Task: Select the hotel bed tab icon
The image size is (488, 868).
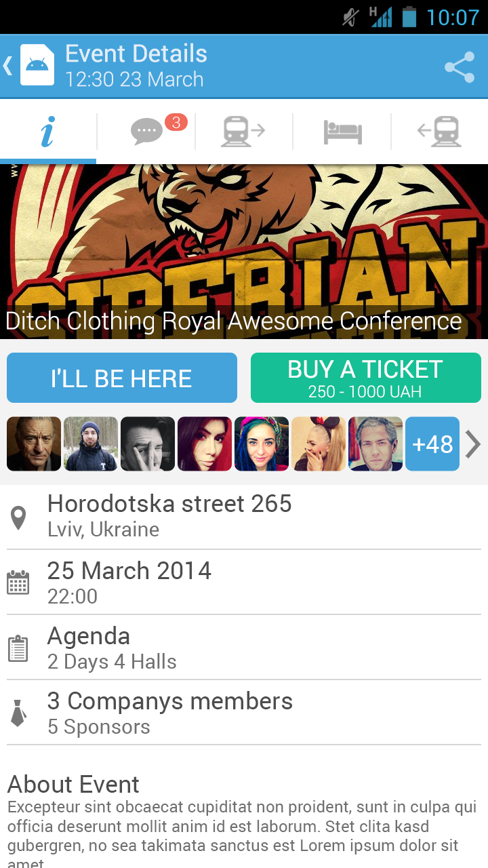Action: pos(343,132)
